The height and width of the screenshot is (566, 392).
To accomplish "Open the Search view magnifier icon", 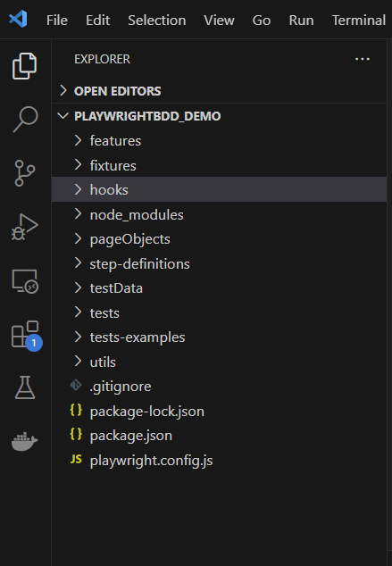I will pyautogui.click(x=25, y=120).
